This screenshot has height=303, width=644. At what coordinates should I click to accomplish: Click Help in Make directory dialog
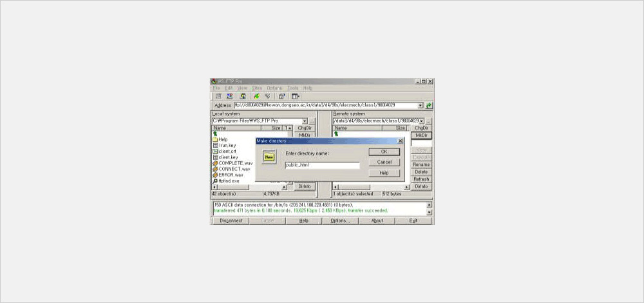[x=384, y=173]
